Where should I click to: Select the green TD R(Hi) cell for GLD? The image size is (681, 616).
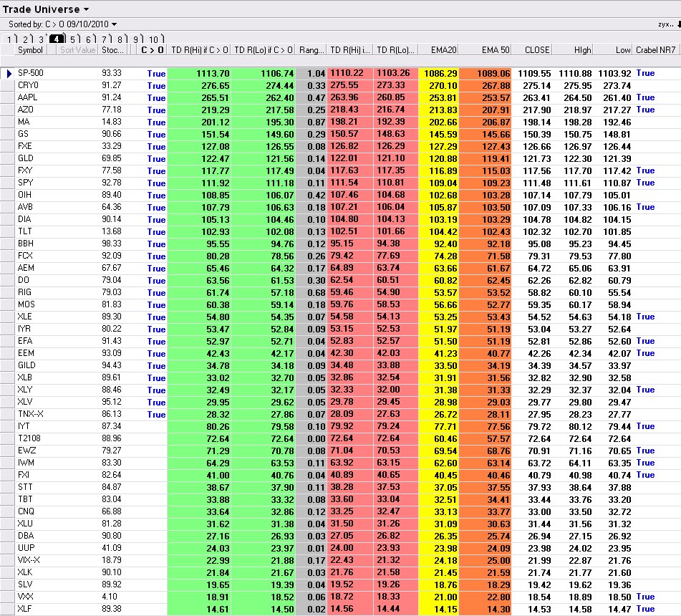(x=199, y=158)
